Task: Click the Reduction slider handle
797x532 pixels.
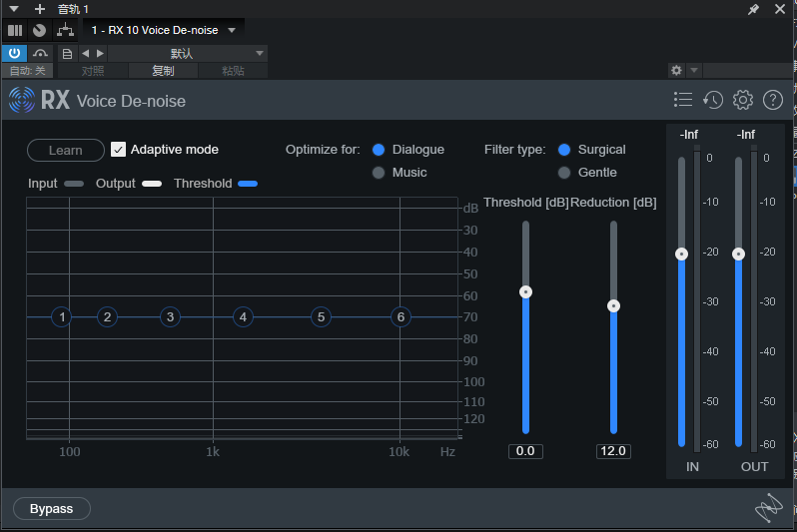Action: [613, 305]
